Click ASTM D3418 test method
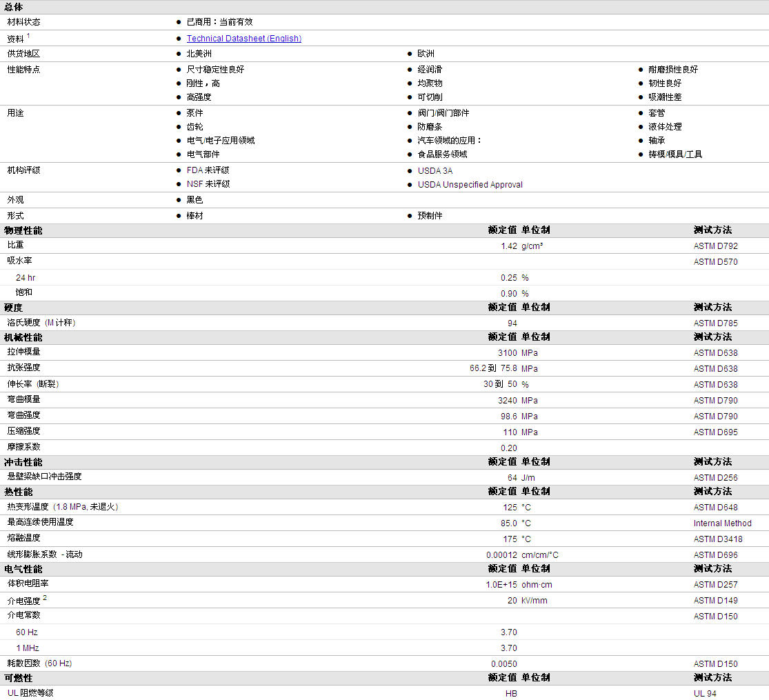769x700 pixels. click(x=717, y=539)
